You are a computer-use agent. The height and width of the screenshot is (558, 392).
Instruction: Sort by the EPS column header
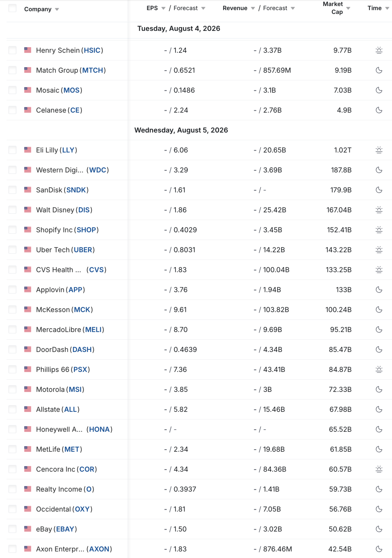(152, 8)
